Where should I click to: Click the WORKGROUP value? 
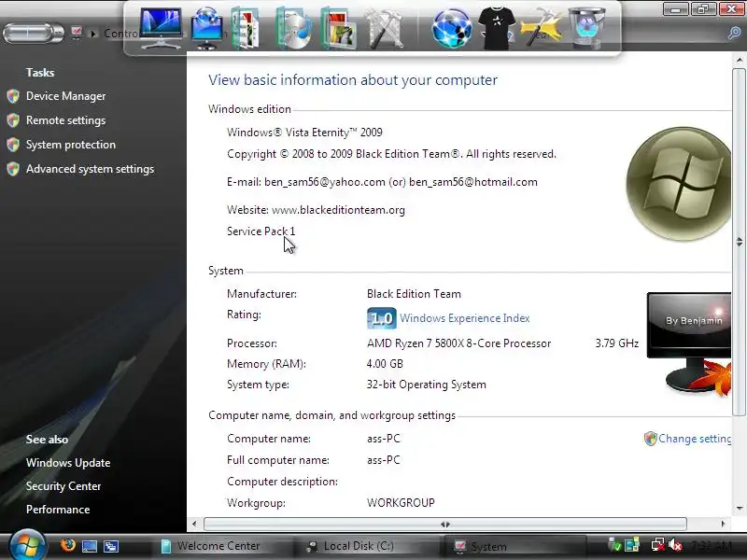coord(401,503)
